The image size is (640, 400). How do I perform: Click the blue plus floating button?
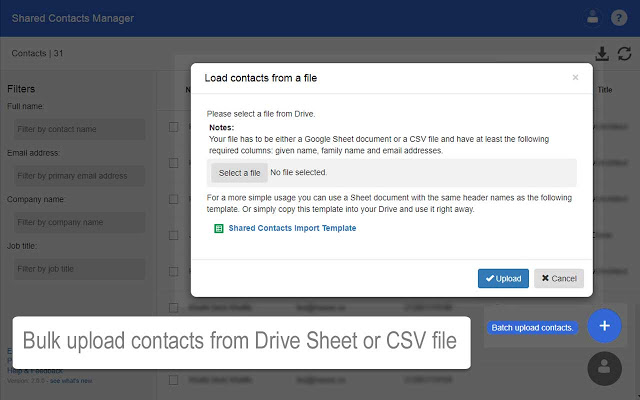[604, 326]
